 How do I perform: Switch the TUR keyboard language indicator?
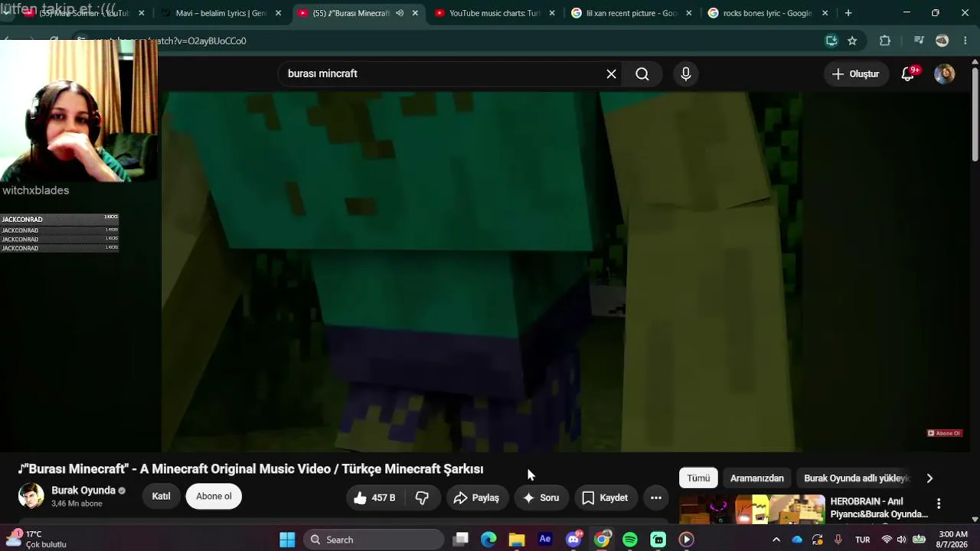tap(863, 540)
